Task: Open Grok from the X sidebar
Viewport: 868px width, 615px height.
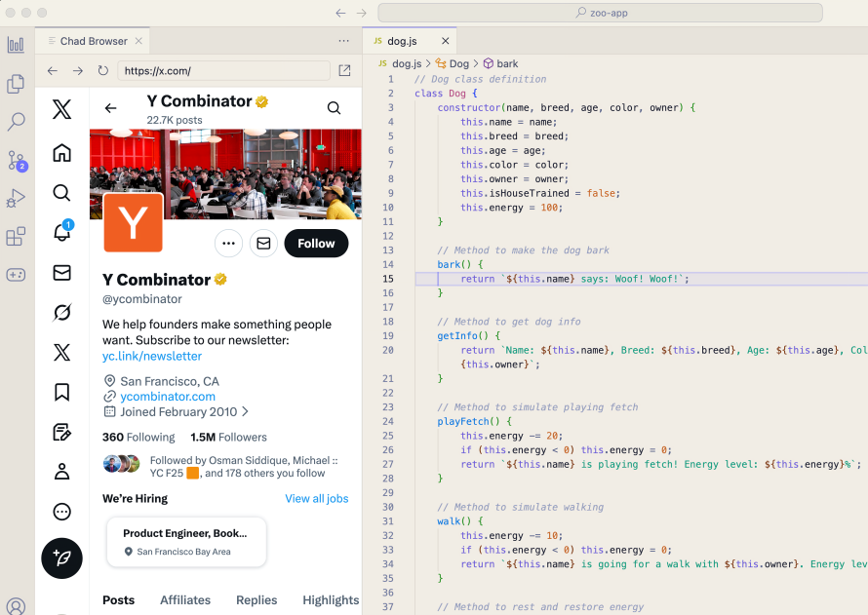Action: (x=61, y=312)
